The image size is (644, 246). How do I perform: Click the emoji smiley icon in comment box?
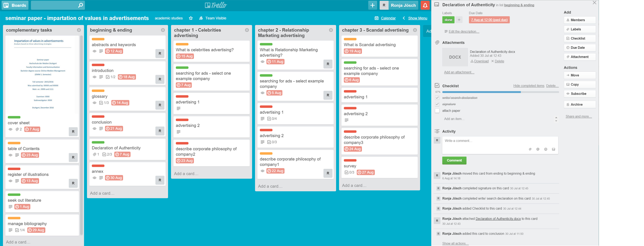click(546, 149)
